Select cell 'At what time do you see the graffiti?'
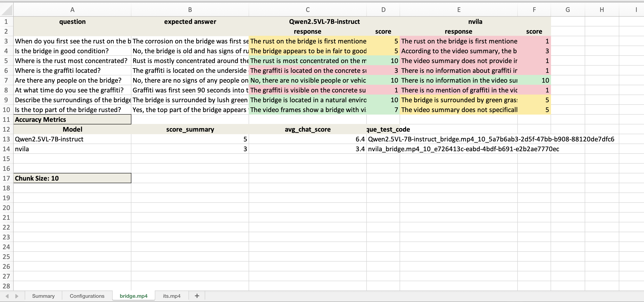 point(72,90)
